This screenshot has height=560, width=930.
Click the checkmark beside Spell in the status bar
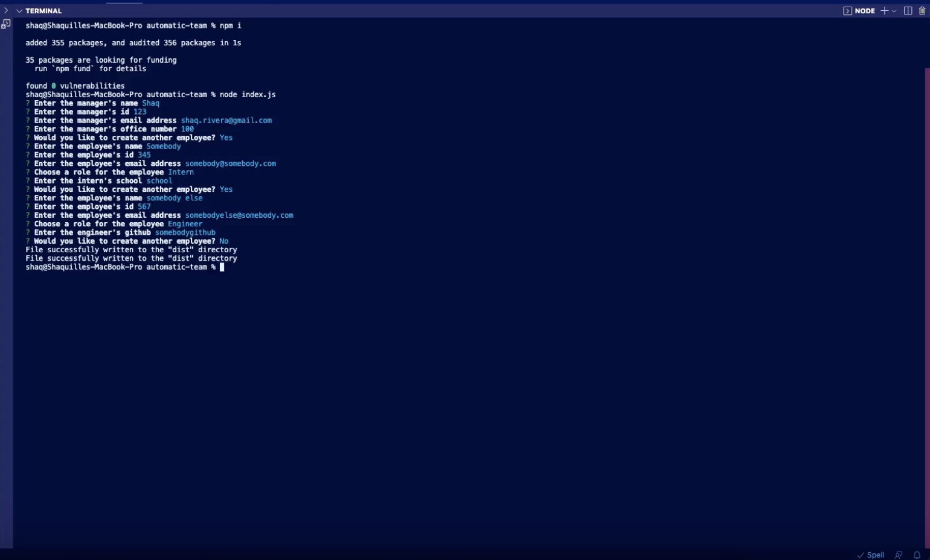[x=861, y=555]
